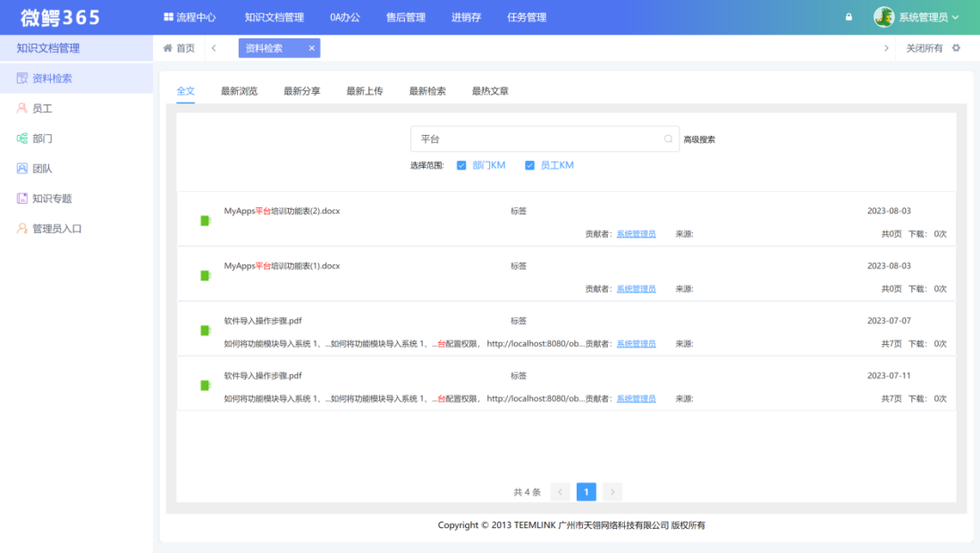Open 高级搜索 next to the search box

click(x=700, y=139)
